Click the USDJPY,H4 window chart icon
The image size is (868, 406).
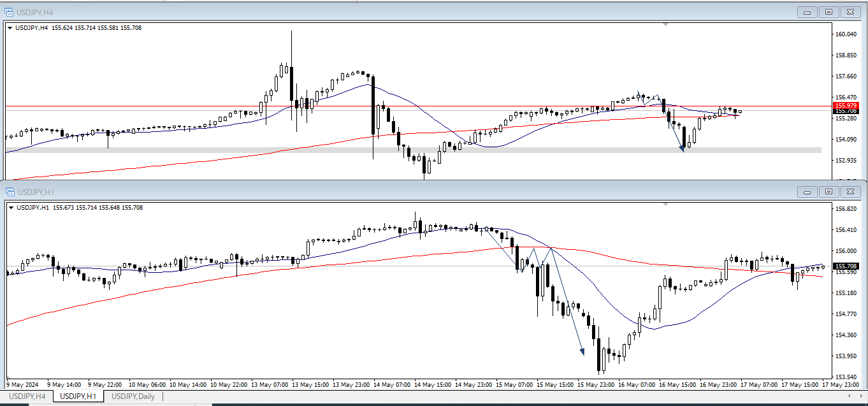[10, 12]
